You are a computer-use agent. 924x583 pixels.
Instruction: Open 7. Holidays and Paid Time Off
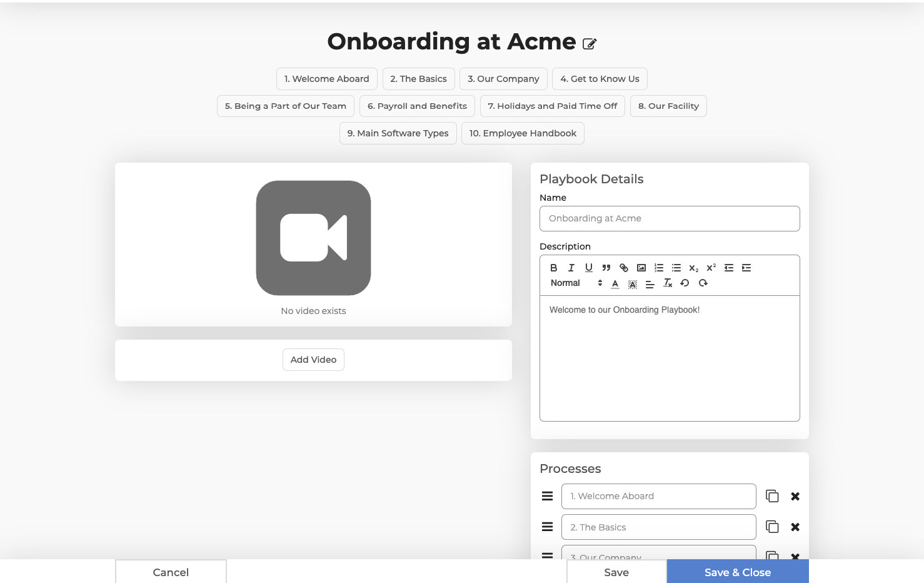[553, 106]
